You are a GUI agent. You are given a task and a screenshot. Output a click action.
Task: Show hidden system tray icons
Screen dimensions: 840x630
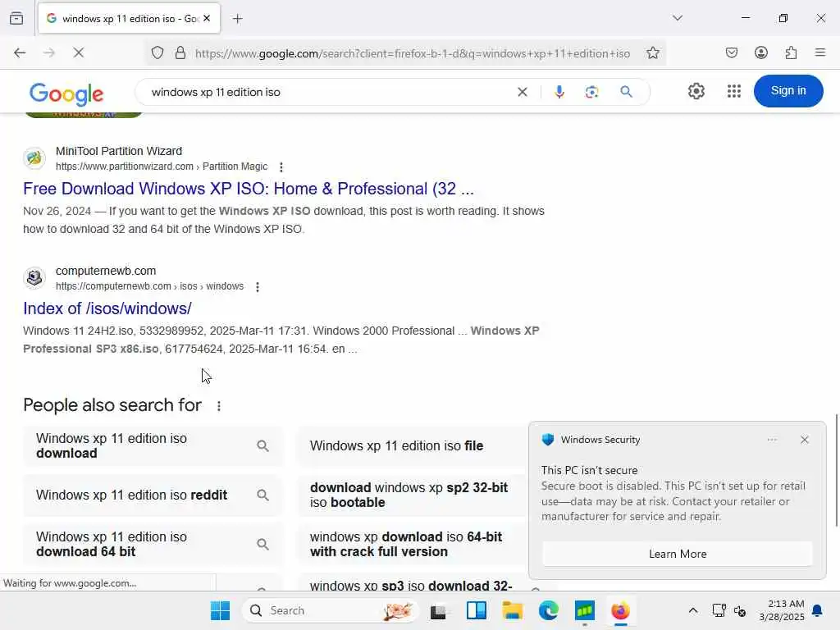[x=692, y=610]
